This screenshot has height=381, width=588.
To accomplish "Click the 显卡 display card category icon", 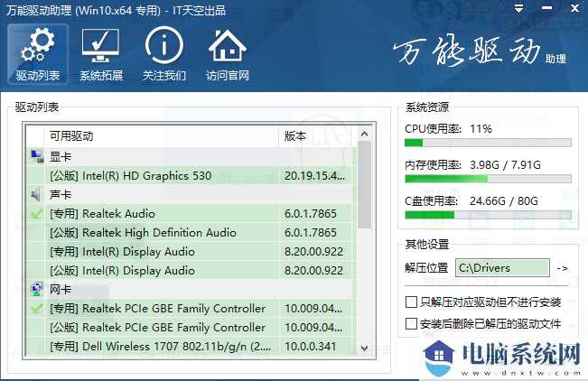I will (37, 156).
